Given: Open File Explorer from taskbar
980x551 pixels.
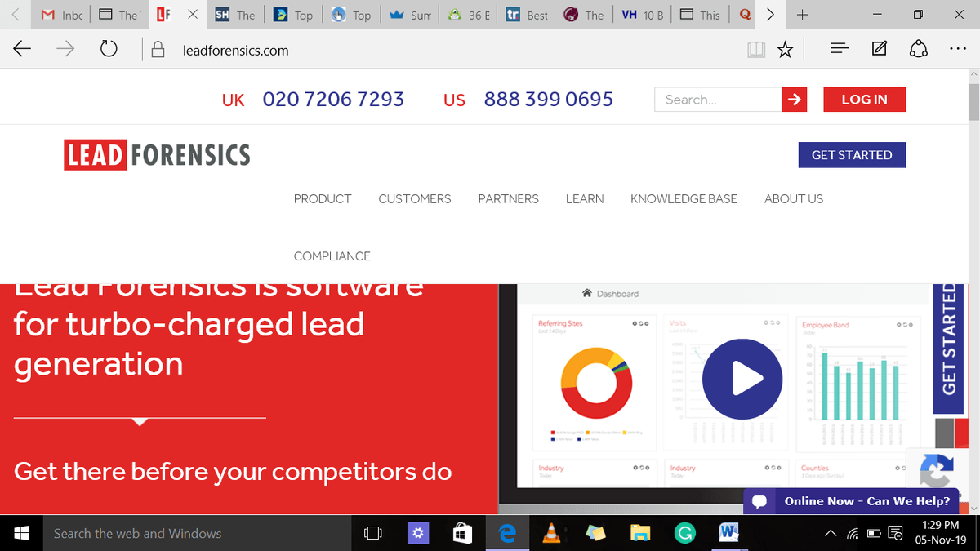Looking at the screenshot, I should pos(640,533).
